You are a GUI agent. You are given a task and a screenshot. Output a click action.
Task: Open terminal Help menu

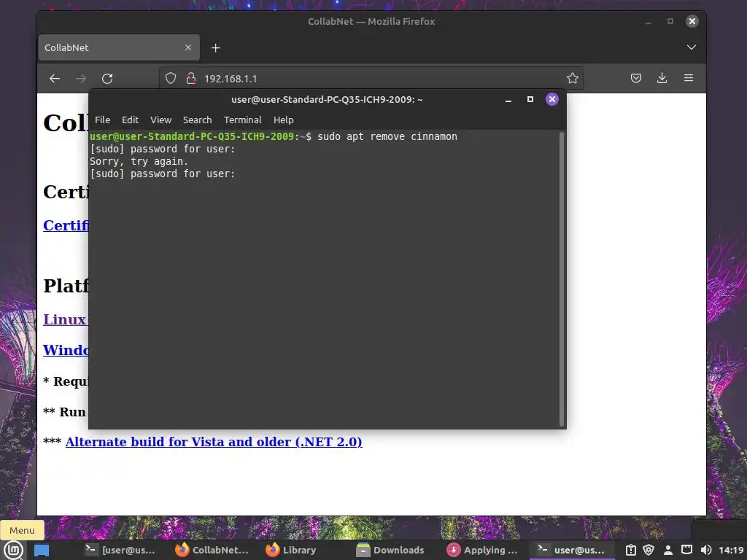284,120
